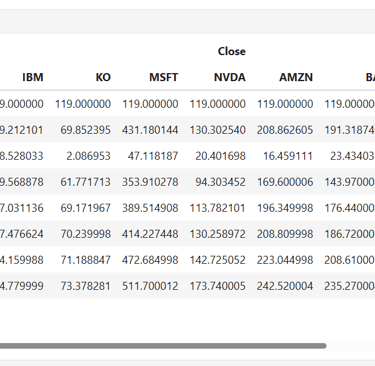This screenshot has height=366, width=375.
Task: Click NVDA cell with value 142.725052
Action: (217, 260)
